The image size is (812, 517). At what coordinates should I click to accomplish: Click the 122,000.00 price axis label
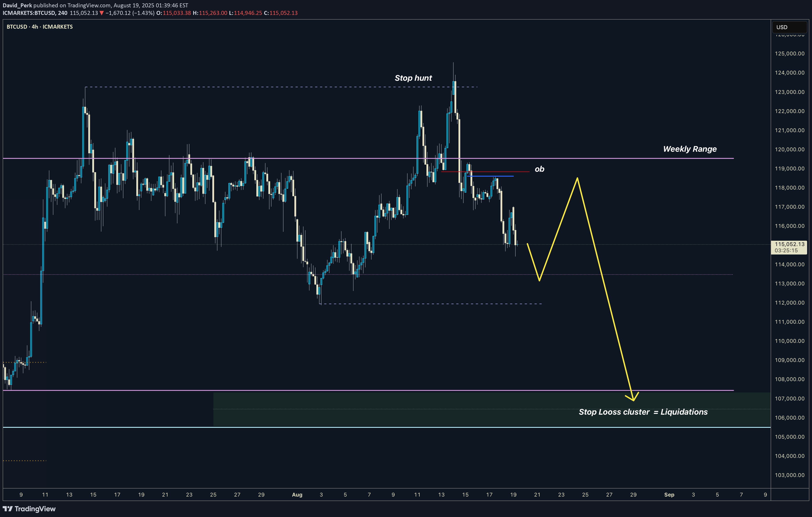(x=789, y=111)
